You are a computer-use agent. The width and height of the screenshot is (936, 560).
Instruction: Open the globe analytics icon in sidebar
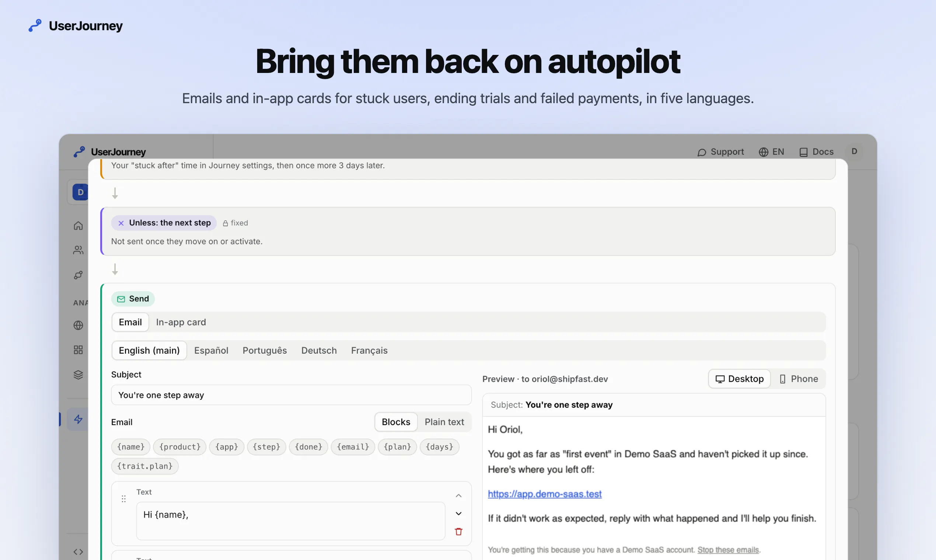(x=78, y=325)
